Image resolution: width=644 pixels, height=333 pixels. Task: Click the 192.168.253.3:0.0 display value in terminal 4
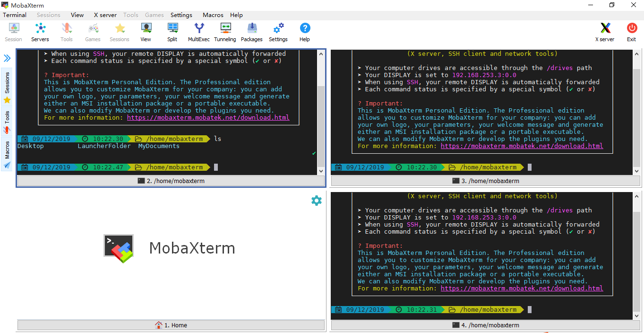(484, 218)
